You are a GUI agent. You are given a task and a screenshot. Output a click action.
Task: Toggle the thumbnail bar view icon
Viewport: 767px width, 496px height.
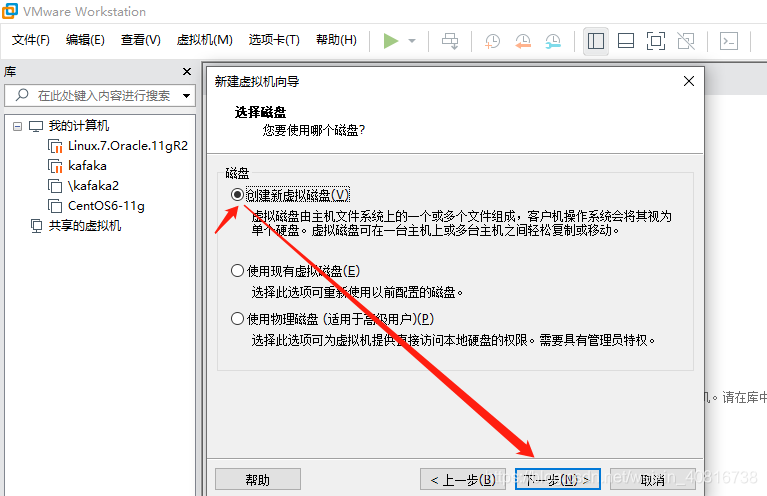point(626,41)
